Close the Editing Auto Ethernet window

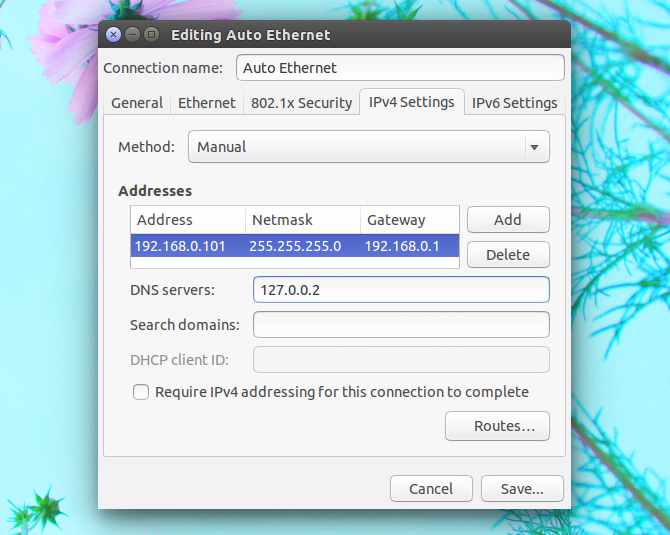pyautogui.click(x=114, y=34)
